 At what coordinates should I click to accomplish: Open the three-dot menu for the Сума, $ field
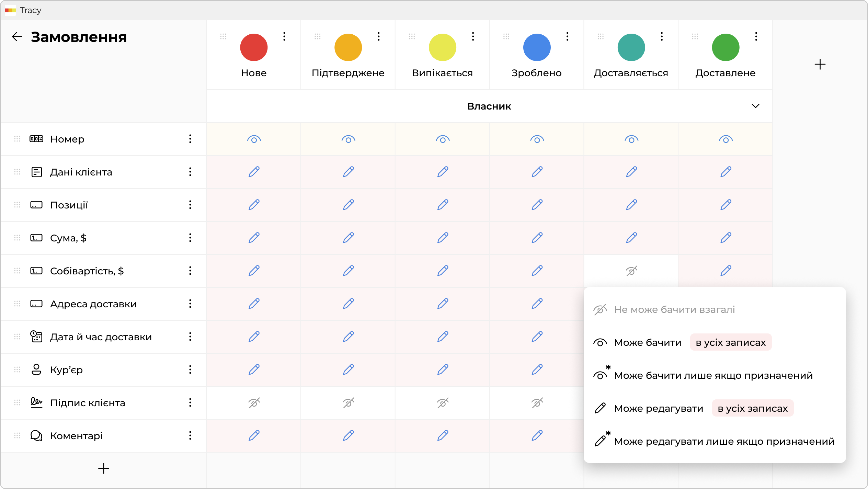coord(190,238)
